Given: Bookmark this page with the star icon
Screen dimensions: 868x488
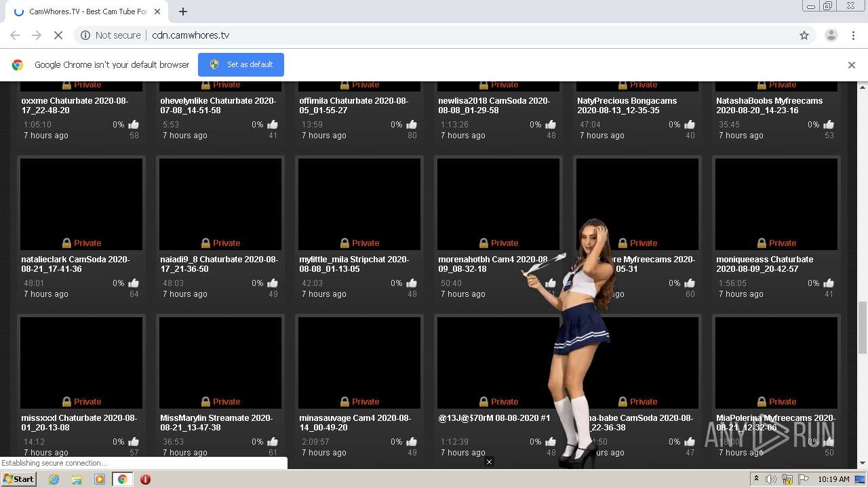Looking at the screenshot, I should click(804, 35).
